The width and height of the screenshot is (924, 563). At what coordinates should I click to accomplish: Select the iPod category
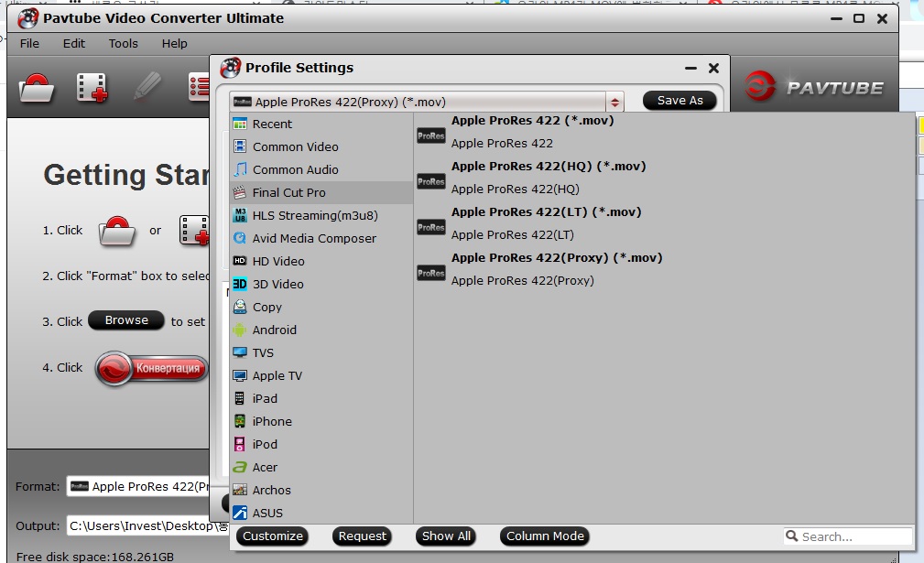(x=321, y=445)
